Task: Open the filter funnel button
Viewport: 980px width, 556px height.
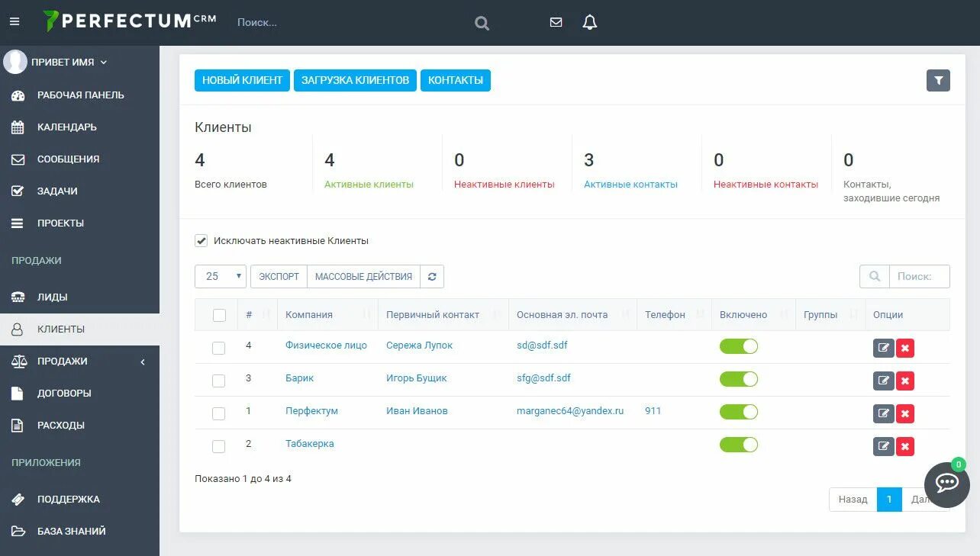Action: pyautogui.click(x=938, y=80)
